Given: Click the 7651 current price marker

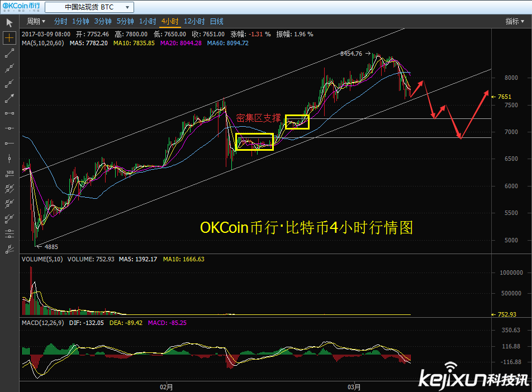Looking at the screenshot, I should (501, 97).
